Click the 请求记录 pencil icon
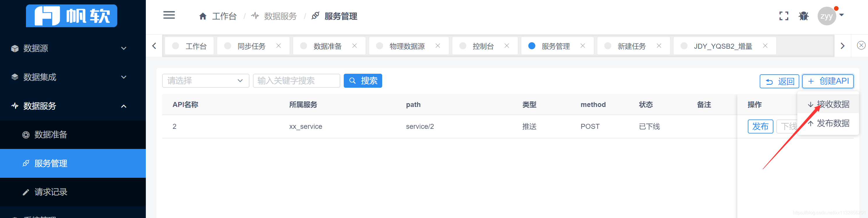The image size is (868, 218). click(26, 192)
